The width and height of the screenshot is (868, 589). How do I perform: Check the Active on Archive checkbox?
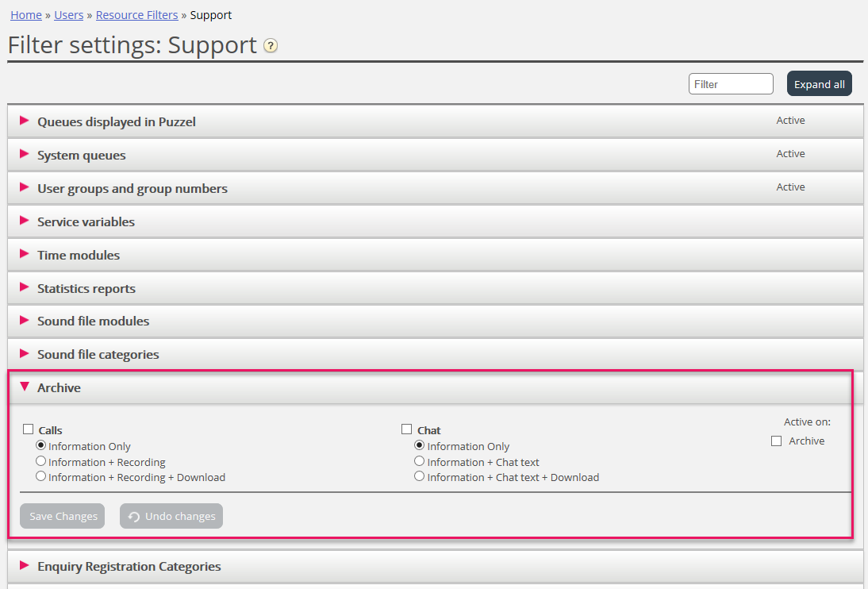pos(777,441)
